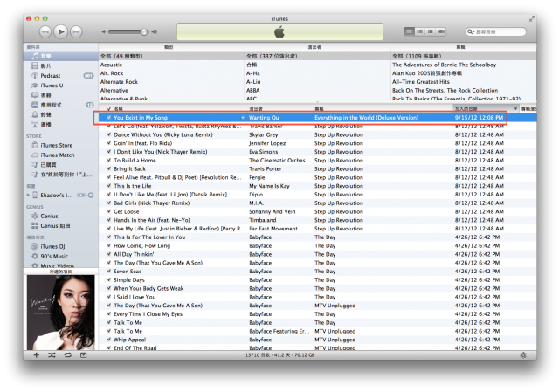Select Alt. Rock genre

171,73
